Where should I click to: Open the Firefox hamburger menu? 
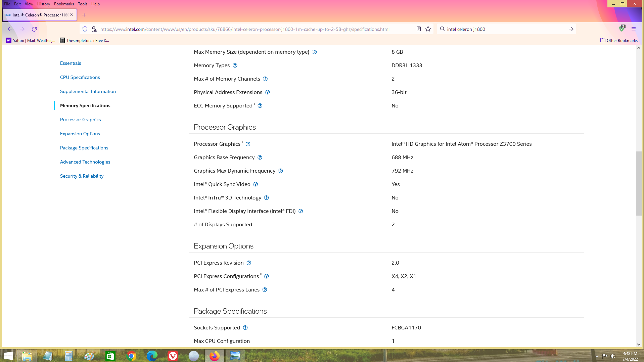634,29
